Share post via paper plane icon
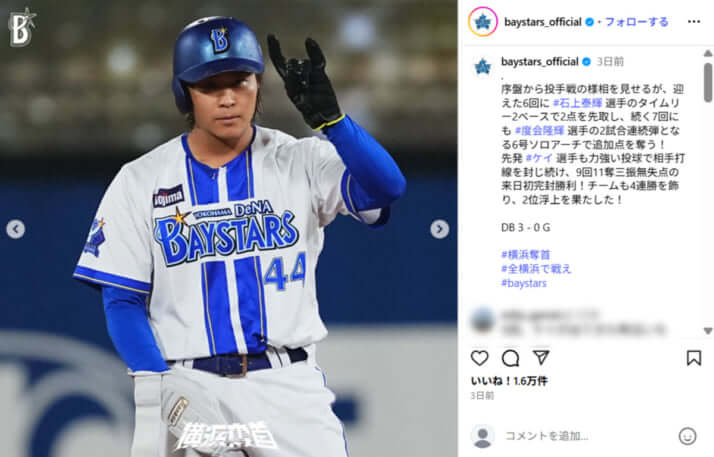Image resolution: width=714 pixels, height=457 pixels. pyautogui.click(x=541, y=357)
